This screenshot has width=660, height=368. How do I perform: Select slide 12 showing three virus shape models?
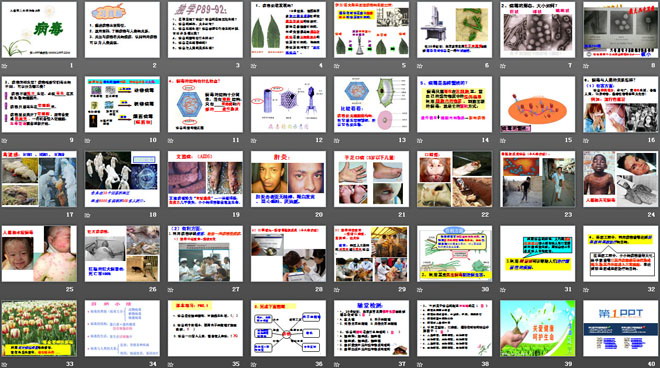coord(288,104)
